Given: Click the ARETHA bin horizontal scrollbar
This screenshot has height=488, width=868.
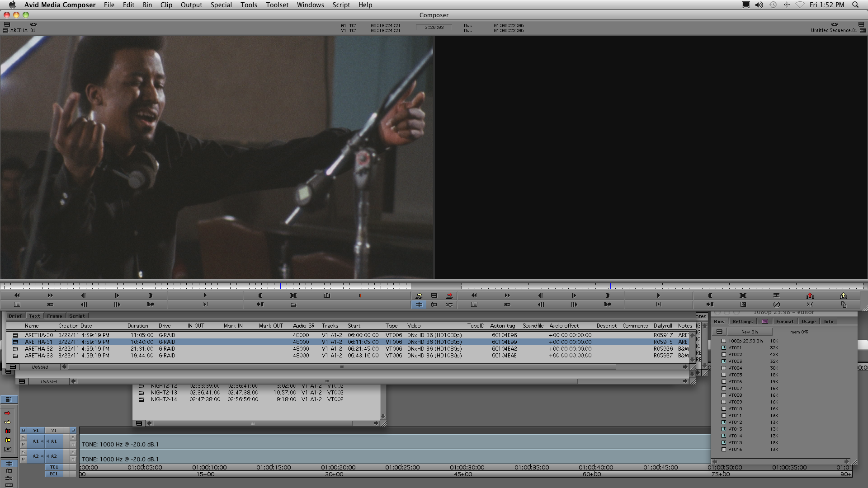Looking at the screenshot, I should 342,367.
